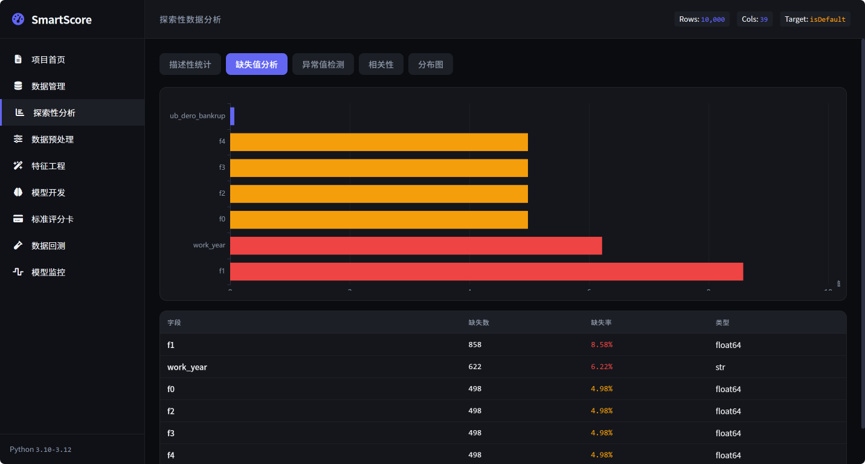Click the 项目首页 document icon
Screen dimensions: 865x464
pyautogui.click(x=18, y=59)
